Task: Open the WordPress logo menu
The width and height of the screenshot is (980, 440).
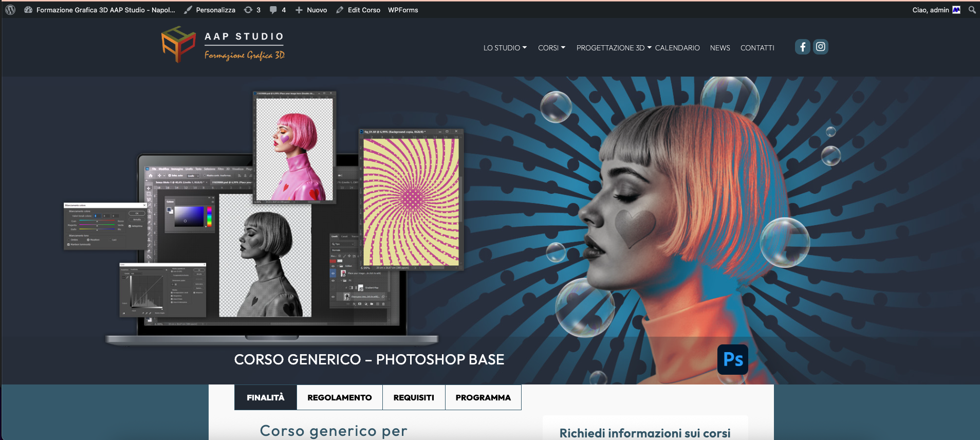Action: click(x=10, y=10)
